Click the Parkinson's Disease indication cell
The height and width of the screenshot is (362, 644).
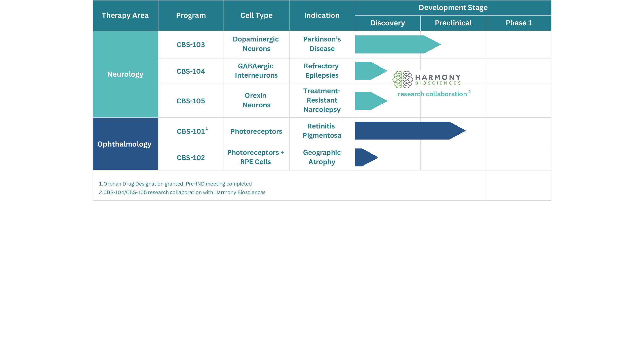[322, 44]
